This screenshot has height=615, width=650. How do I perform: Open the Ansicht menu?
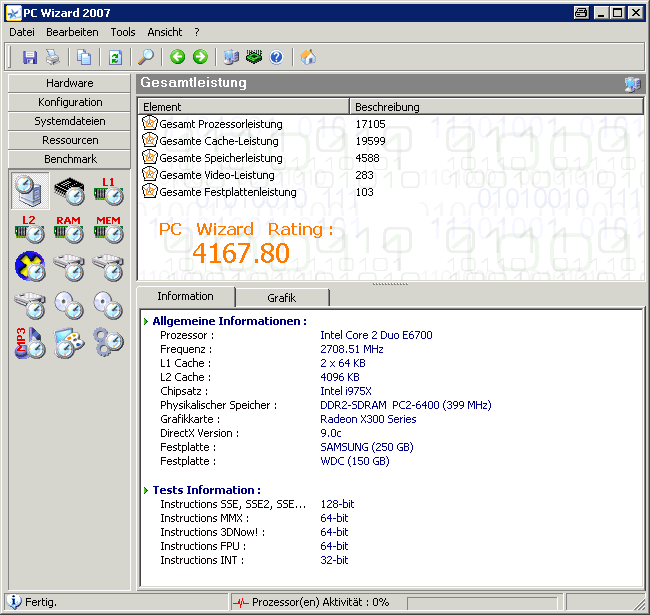[x=165, y=32]
